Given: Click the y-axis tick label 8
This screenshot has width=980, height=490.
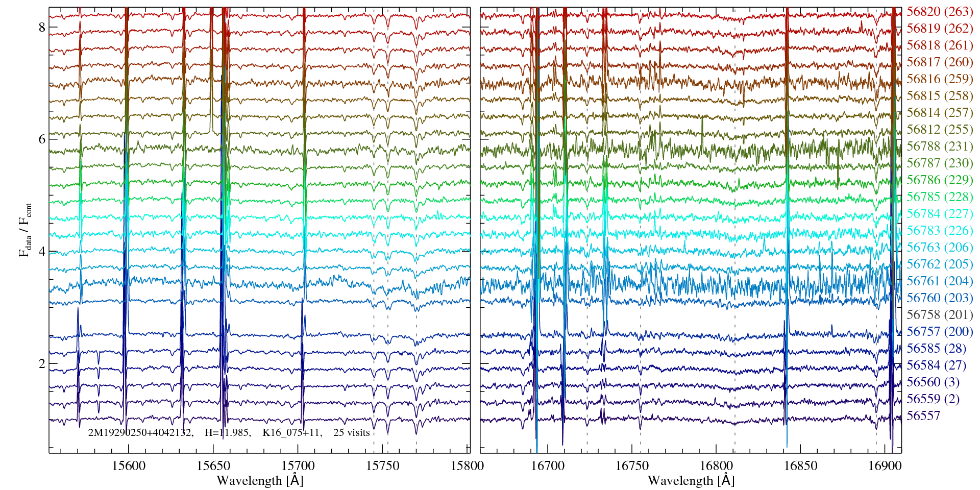Looking at the screenshot, I should click(x=42, y=28).
